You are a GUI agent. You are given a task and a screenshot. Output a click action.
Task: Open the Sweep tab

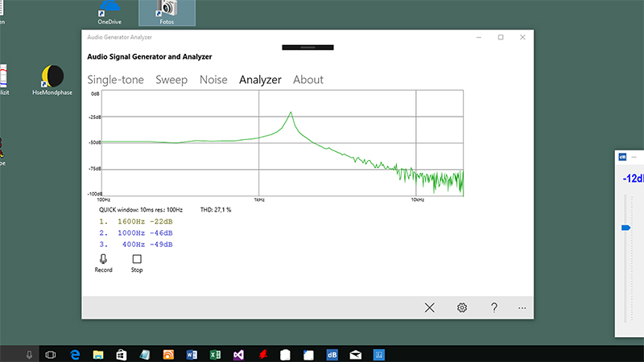[x=171, y=80]
